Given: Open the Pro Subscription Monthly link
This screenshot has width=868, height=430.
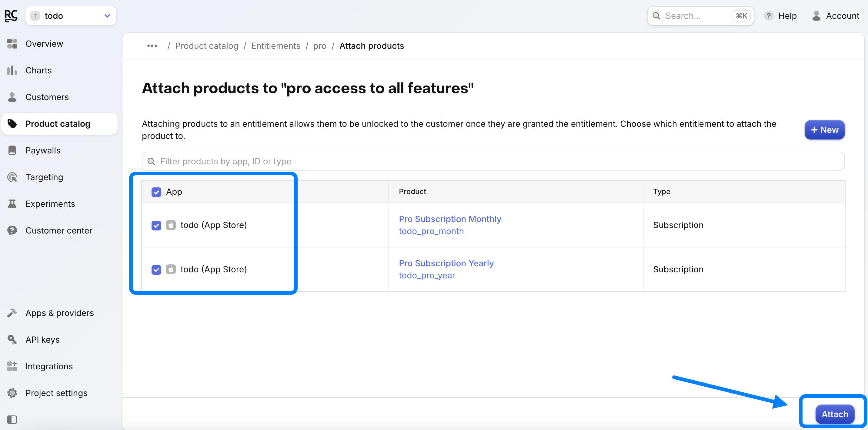Looking at the screenshot, I should click(x=450, y=219).
